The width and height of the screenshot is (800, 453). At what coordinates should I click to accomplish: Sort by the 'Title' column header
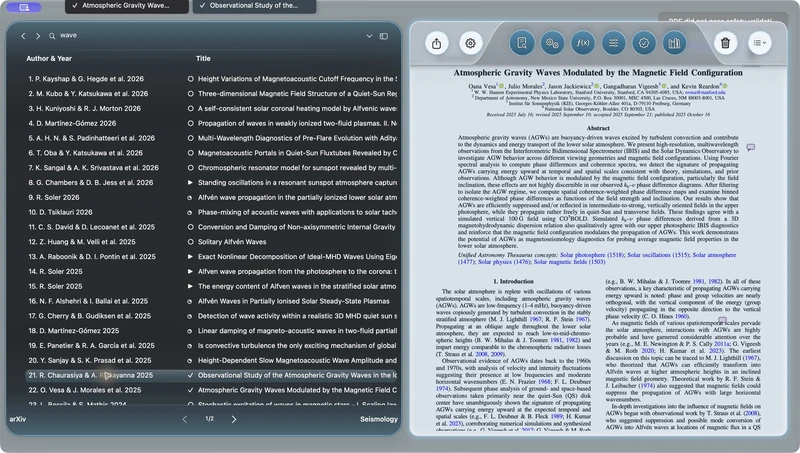click(x=203, y=59)
